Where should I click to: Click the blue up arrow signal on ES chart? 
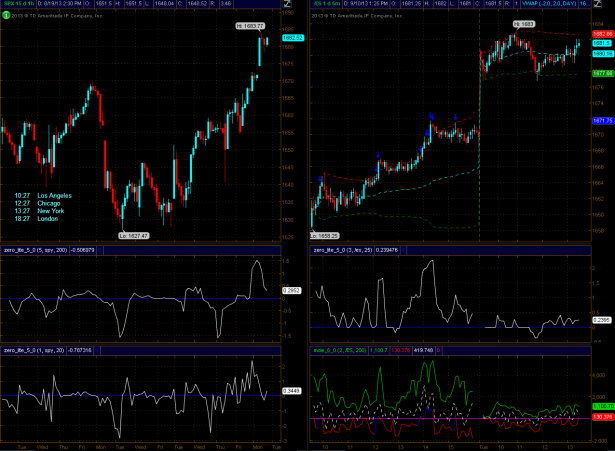coord(431,115)
